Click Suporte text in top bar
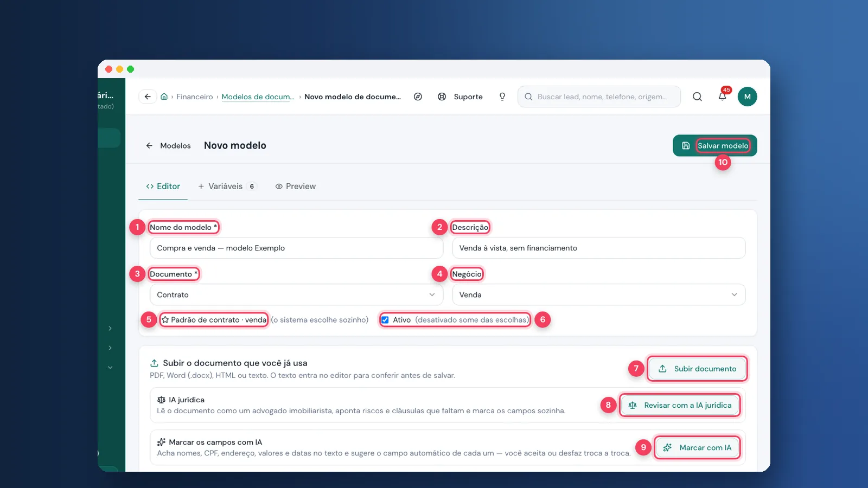Image resolution: width=868 pixels, height=488 pixels. coord(468,97)
